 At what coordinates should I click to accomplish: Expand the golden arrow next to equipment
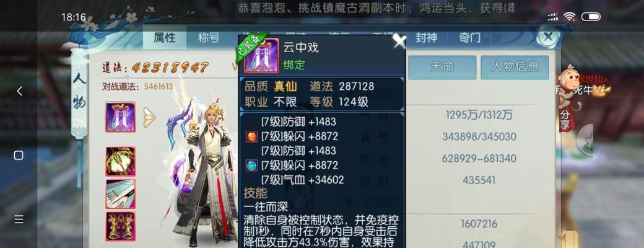149,118
